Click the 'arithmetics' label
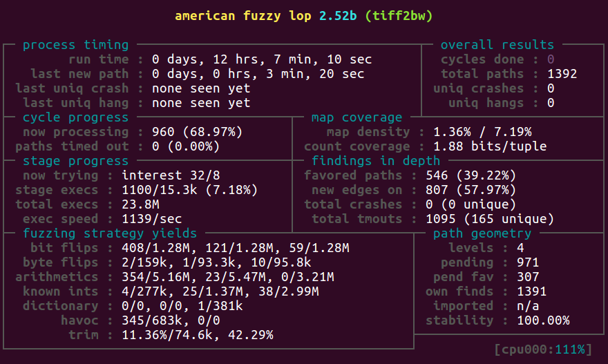This screenshot has height=364, width=608. pyautogui.click(x=57, y=277)
